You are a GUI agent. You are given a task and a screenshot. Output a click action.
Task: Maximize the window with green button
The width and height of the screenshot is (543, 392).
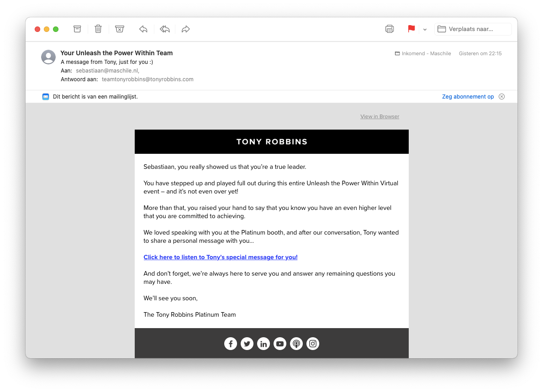[56, 29]
